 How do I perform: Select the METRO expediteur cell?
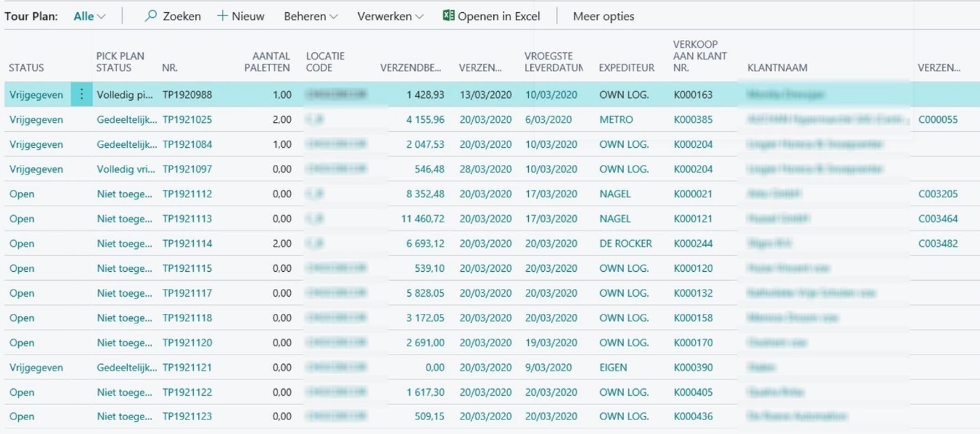[616, 120]
